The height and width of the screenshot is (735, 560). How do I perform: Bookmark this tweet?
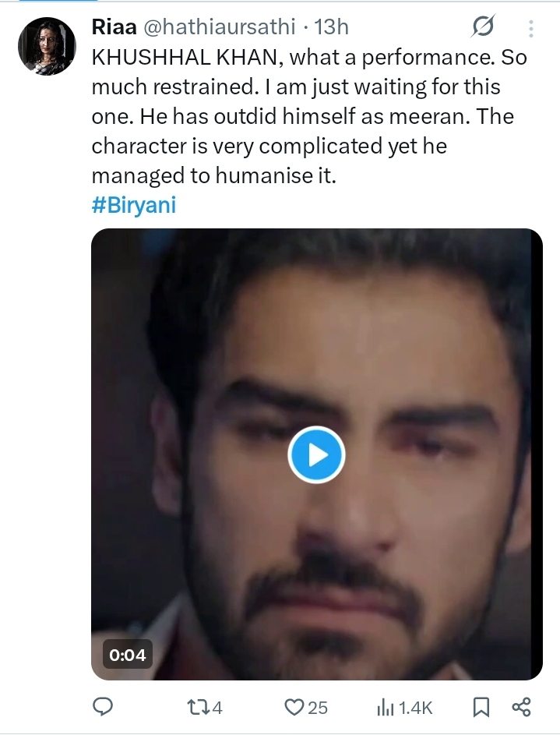[481, 707]
